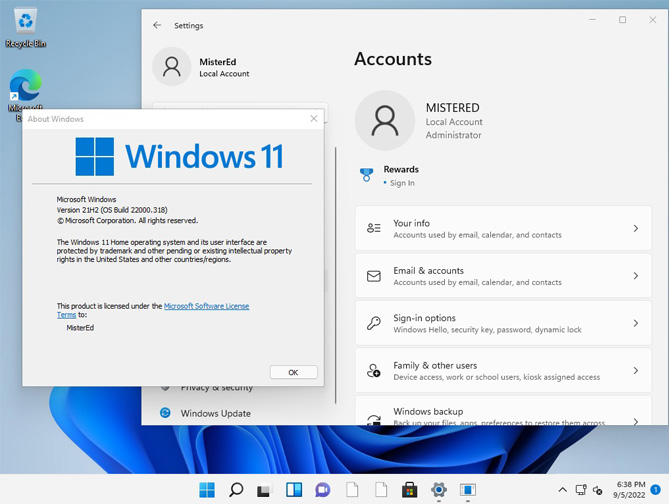The image size is (669, 504).
Task: Open the Sign-in options card
Action: pyautogui.click(x=503, y=323)
